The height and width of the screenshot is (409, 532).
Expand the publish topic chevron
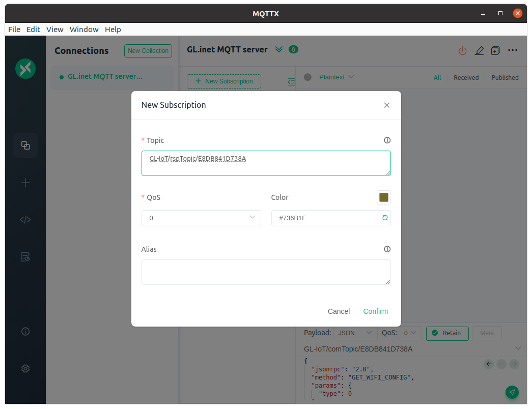pyautogui.click(x=518, y=348)
